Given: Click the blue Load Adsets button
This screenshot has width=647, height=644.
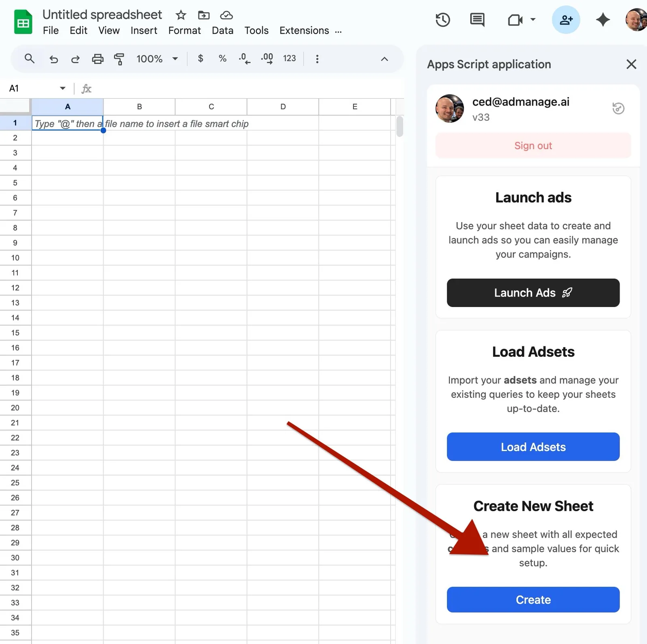Looking at the screenshot, I should tap(533, 447).
